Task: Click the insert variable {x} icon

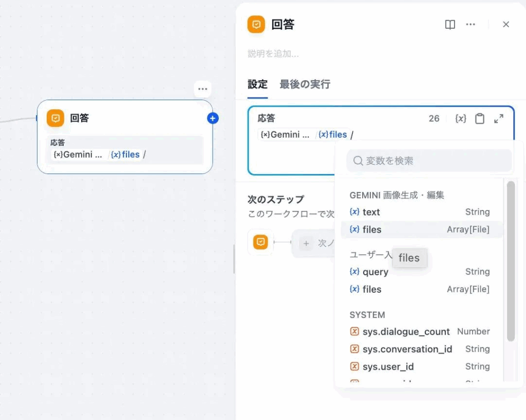Action: (461, 119)
